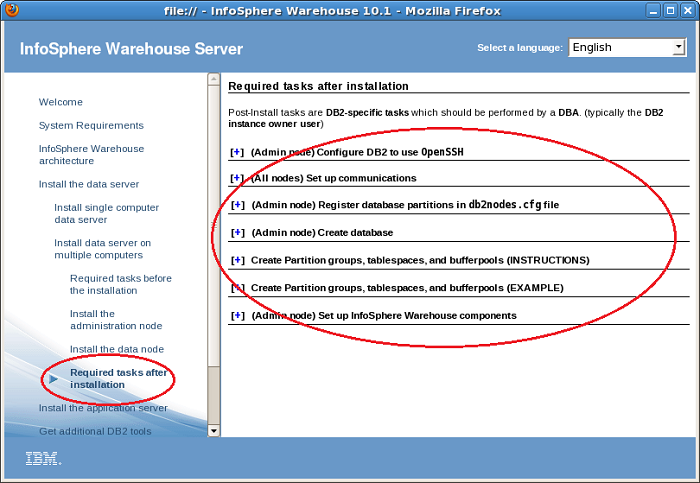Open the Select a language dropdown
The width and height of the screenshot is (700, 483).
[x=627, y=47]
